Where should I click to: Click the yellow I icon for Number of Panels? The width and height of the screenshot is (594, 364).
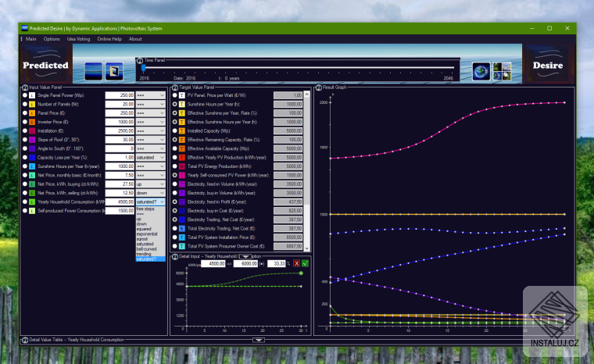(x=32, y=104)
